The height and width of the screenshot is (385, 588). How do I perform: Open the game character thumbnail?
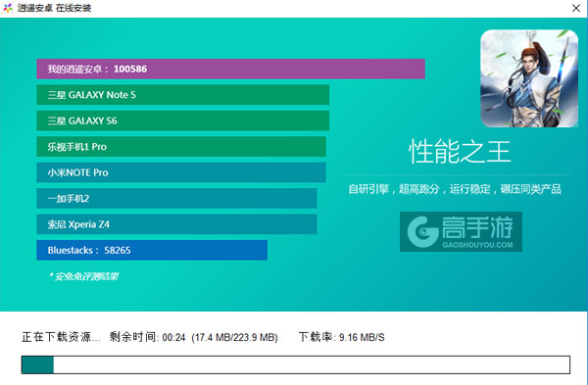(x=529, y=78)
